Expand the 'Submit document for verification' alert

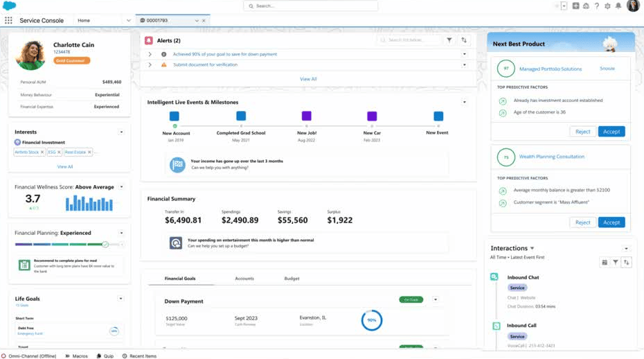coord(150,64)
